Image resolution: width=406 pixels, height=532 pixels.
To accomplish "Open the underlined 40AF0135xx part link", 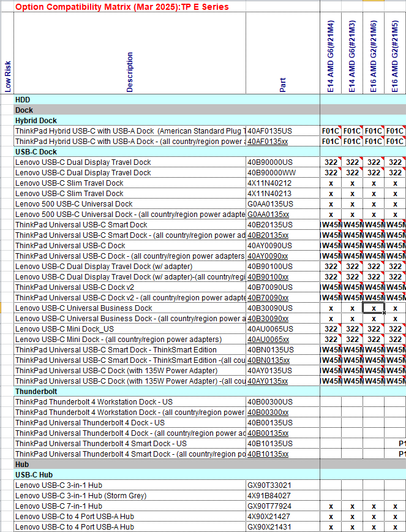I will pyautogui.click(x=268, y=142).
